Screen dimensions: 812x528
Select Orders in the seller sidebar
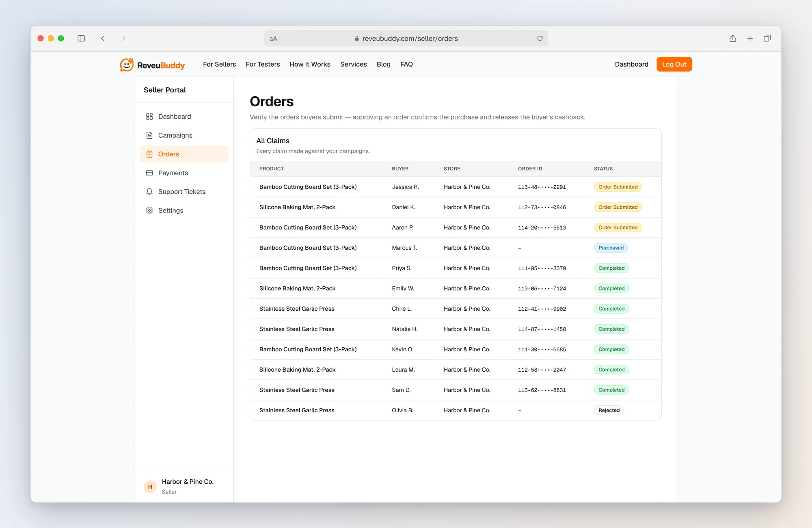184,154
